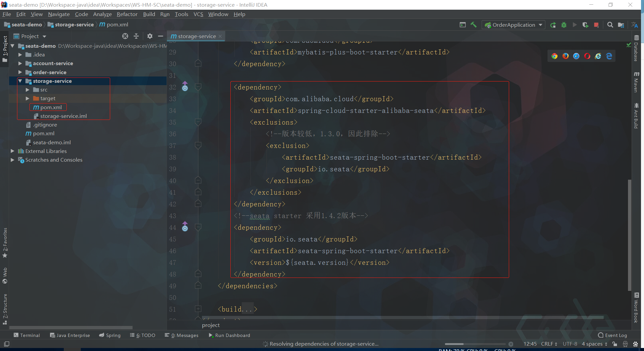Image resolution: width=644 pixels, height=351 pixels.
Task: Open Project Structure icon in toolbar
Action: coord(621,25)
